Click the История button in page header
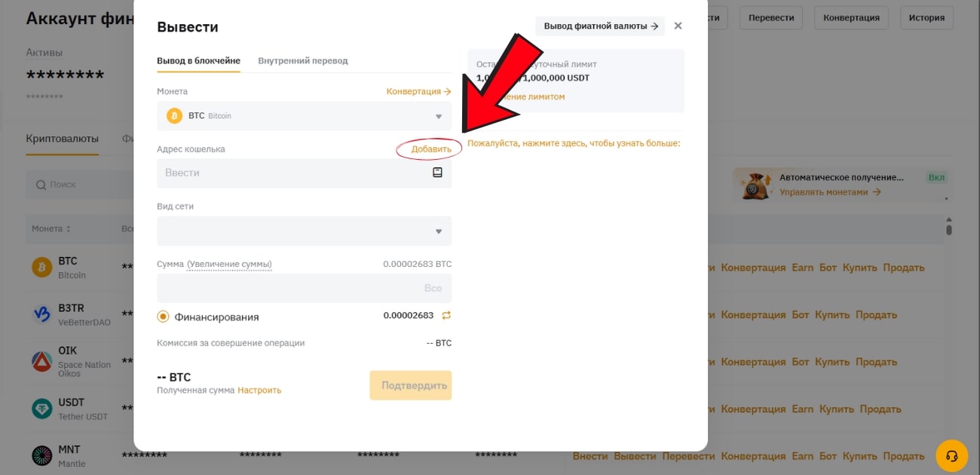This screenshot has width=980, height=475. pos(926,17)
